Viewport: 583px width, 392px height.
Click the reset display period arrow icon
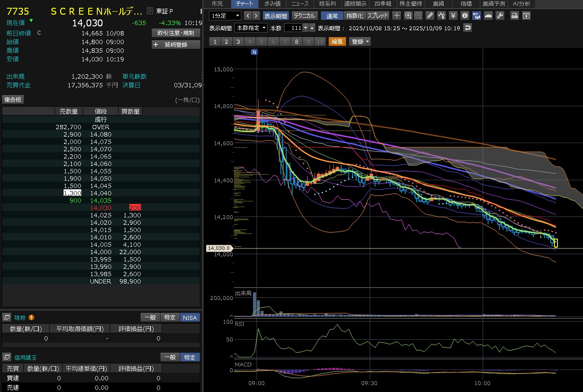[467, 28]
